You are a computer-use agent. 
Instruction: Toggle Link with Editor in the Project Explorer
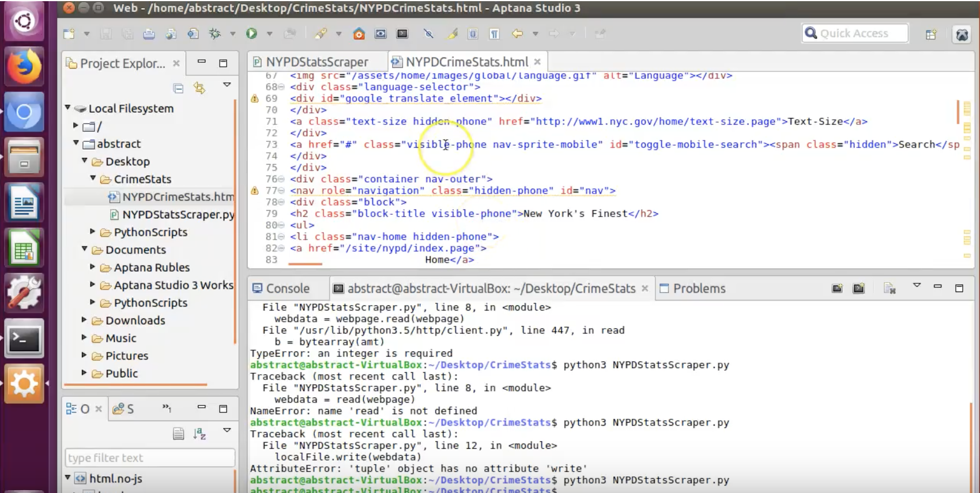[199, 88]
